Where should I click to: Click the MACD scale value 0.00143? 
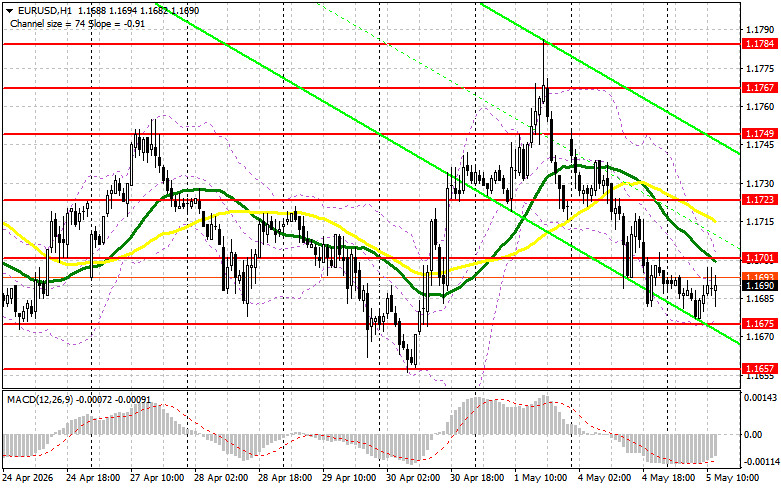pyautogui.click(x=760, y=398)
